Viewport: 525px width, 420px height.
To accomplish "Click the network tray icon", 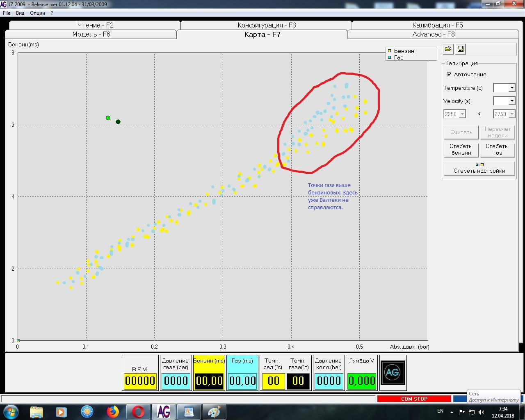I will pos(472,412).
